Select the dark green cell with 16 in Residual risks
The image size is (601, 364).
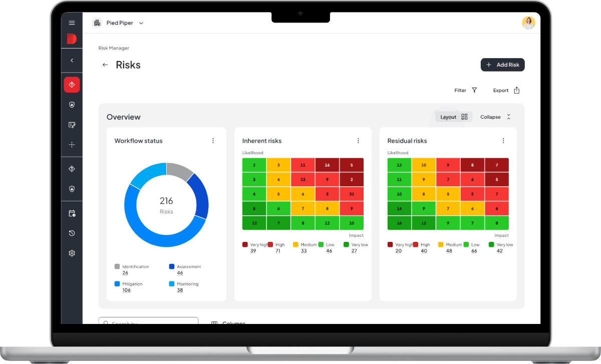click(x=399, y=223)
